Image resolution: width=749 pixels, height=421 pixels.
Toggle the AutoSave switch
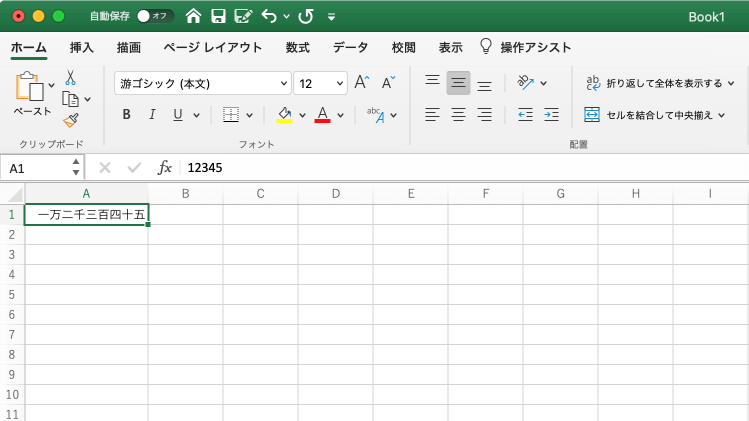(x=155, y=17)
